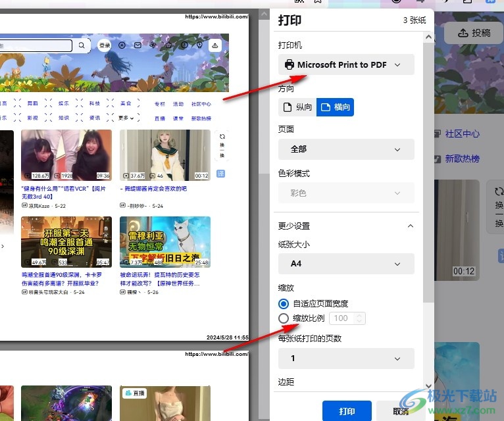The image size is (504, 421).
Task: Select 自适应页面宽度 radio option
Action: [x=284, y=304]
